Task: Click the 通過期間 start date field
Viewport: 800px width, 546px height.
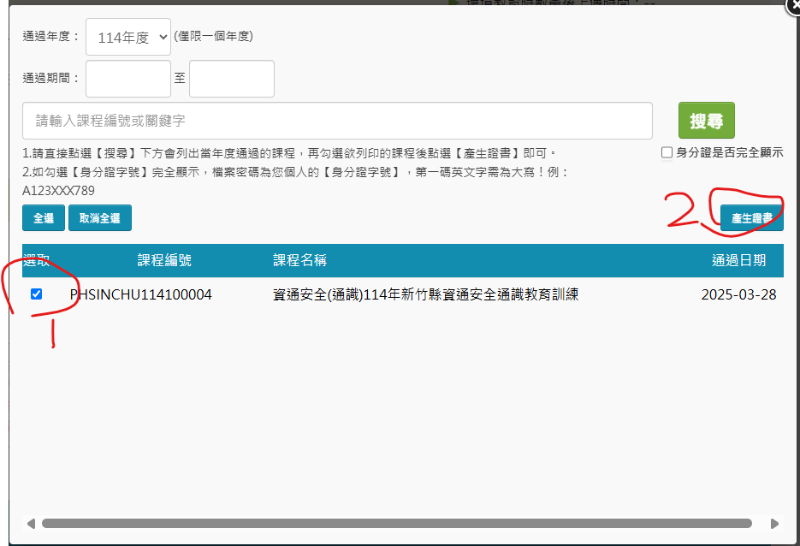Action: [x=128, y=79]
